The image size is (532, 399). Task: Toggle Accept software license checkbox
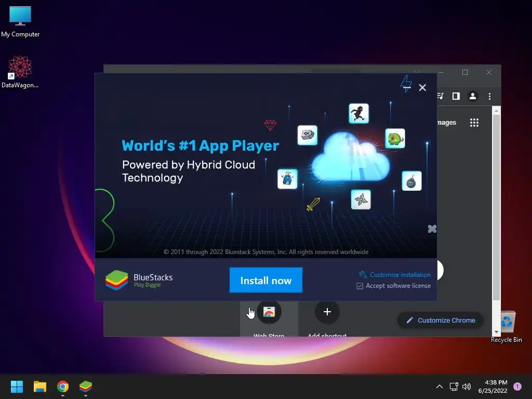tap(360, 286)
